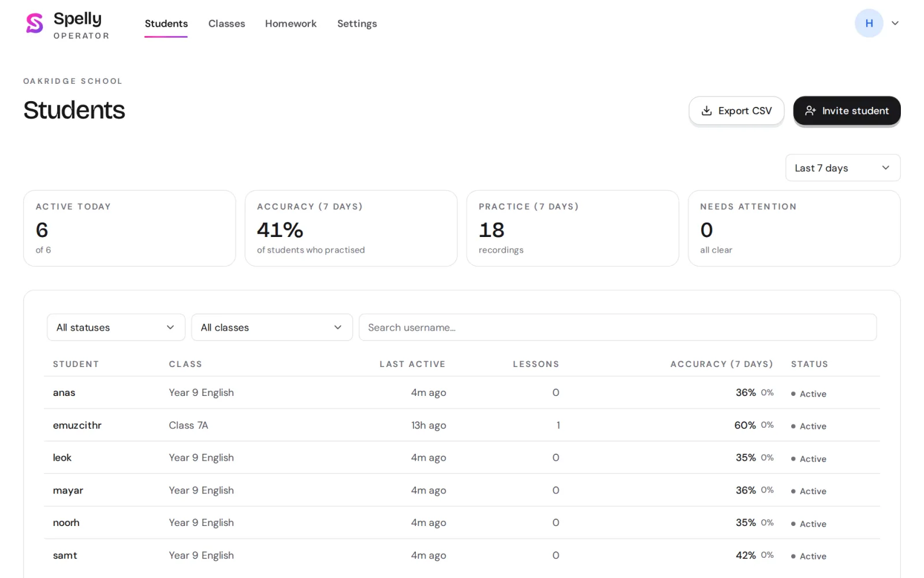
Task: Click Year 9 English in anas's row
Action: point(201,392)
